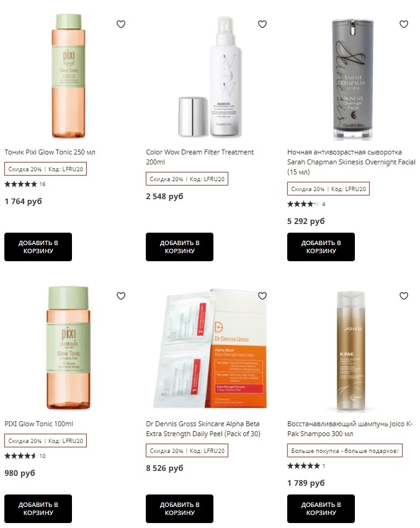This screenshot has width=420, height=528.
Task: Add Joico K-Pak Shampoo to cart
Action: pos(321,509)
